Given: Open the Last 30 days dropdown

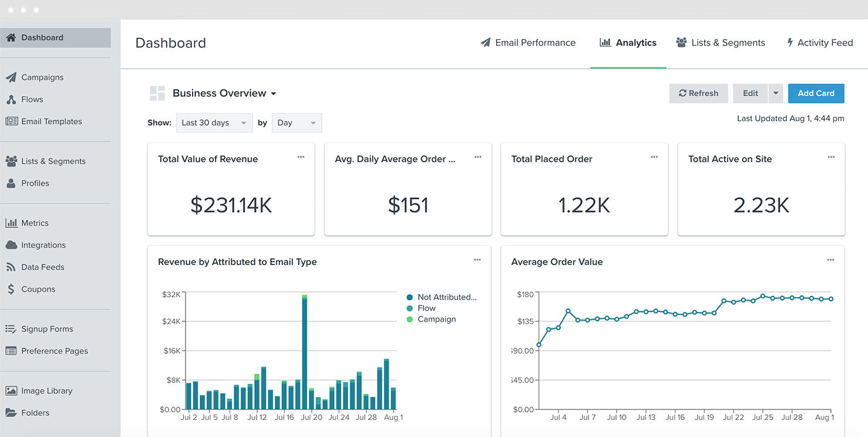Looking at the screenshot, I should 214,123.
